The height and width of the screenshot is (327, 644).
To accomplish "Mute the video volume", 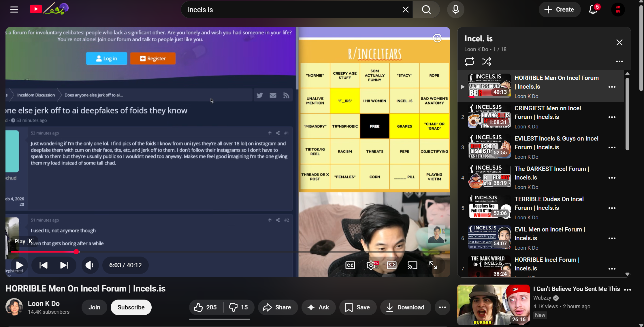I will pyautogui.click(x=90, y=265).
